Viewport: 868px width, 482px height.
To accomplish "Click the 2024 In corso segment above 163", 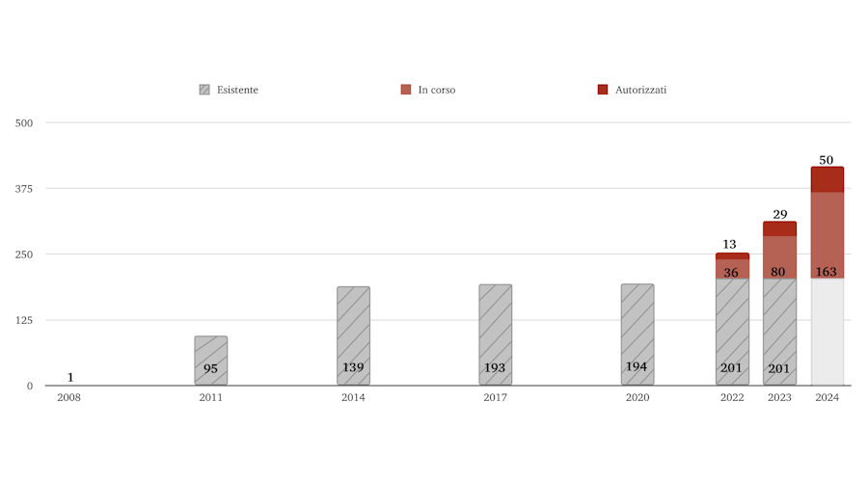I will tap(827, 235).
